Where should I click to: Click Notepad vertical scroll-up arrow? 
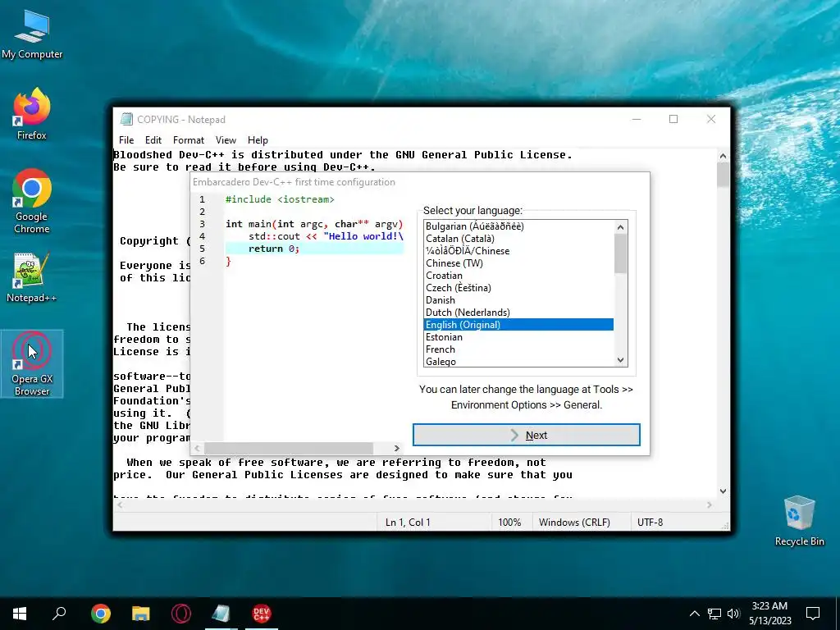tap(723, 156)
